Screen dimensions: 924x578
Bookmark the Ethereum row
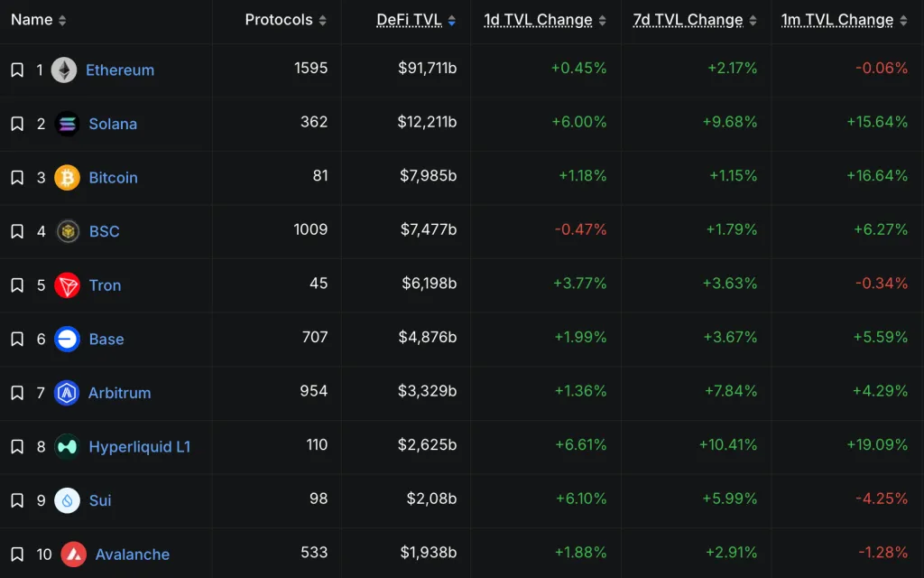click(15, 70)
